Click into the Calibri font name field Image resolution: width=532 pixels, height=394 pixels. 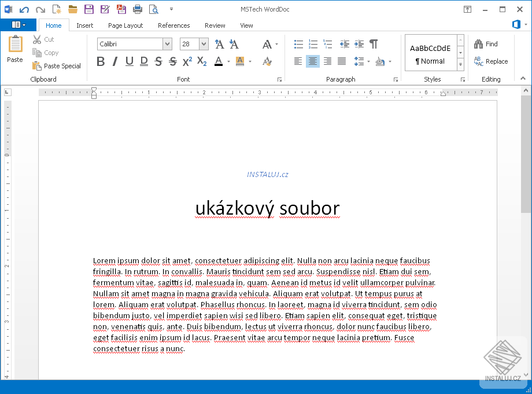pyautogui.click(x=130, y=44)
